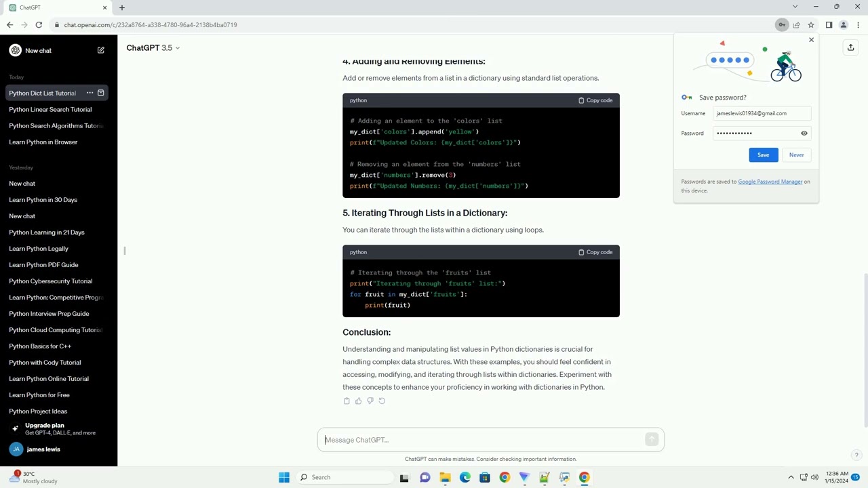The width and height of the screenshot is (868, 488).
Task: Show hidden system tray icons
Action: pyautogui.click(x=791, y=477)
